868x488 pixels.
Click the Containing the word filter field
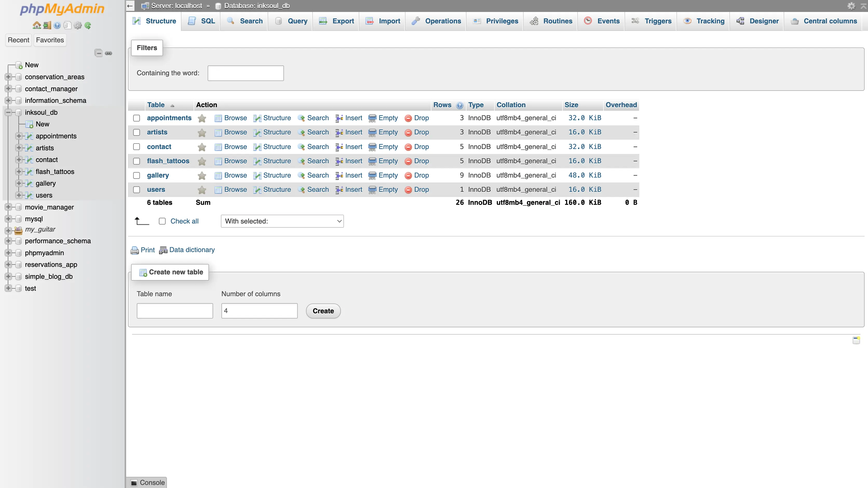point(246,73)
